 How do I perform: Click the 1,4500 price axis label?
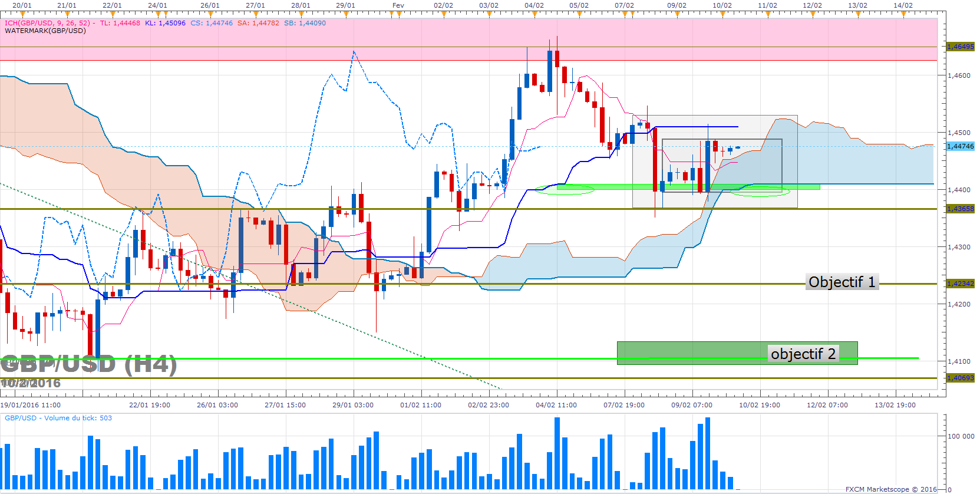tap(959, 133)
